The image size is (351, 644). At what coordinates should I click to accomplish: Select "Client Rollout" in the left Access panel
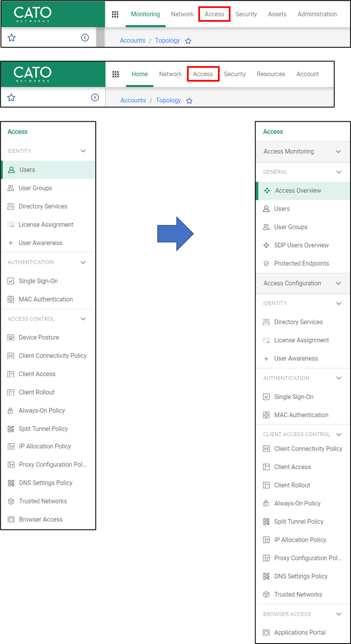(x=48, y=393)
